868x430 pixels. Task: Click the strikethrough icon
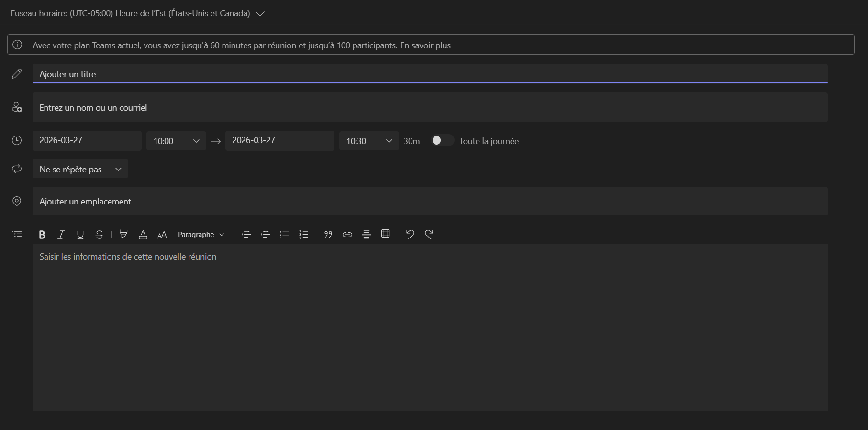100,235
